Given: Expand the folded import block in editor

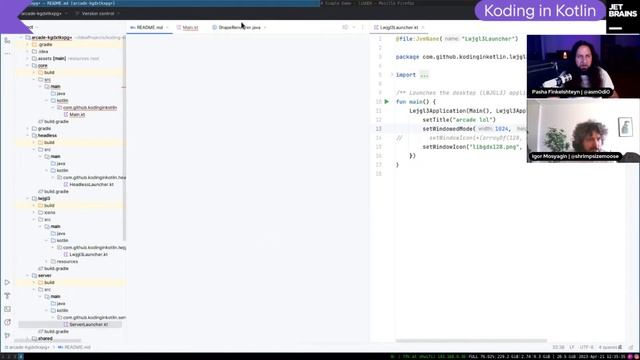Looking at the screenshot, I should pos(392,75).
